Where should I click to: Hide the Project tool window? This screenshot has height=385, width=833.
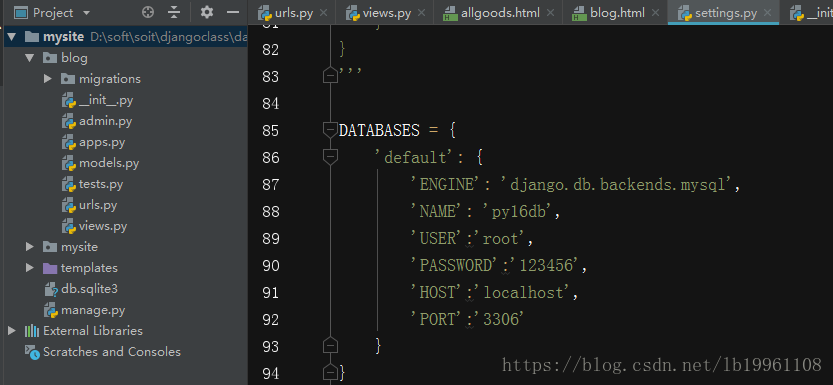click(232, 12)
